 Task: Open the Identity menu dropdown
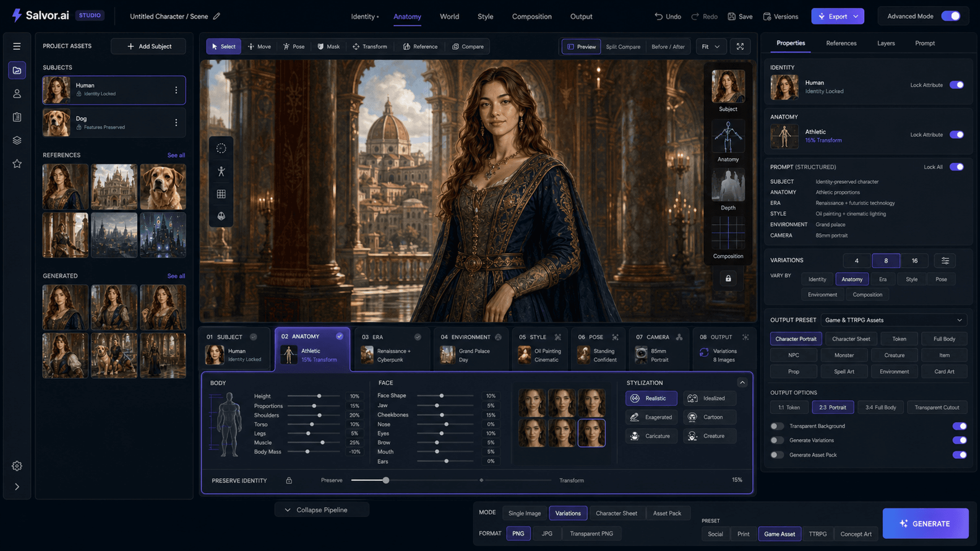coord(365,16)
